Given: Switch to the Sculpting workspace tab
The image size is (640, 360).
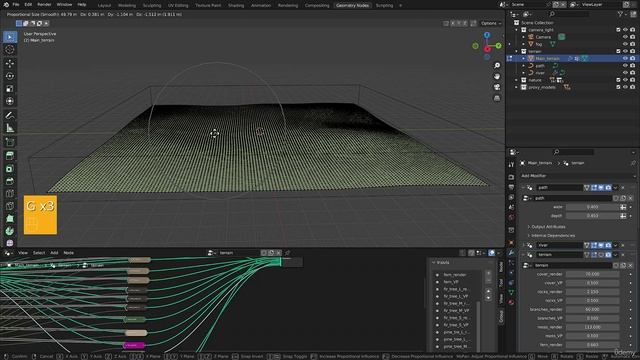Looking at the screenshot, I should click(x=152, y=5).
